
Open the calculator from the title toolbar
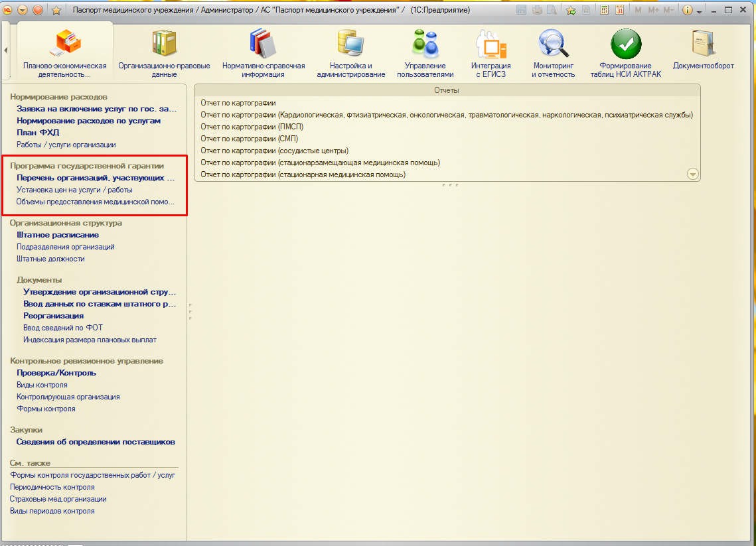pyautogui.click(x=604, y=10)
